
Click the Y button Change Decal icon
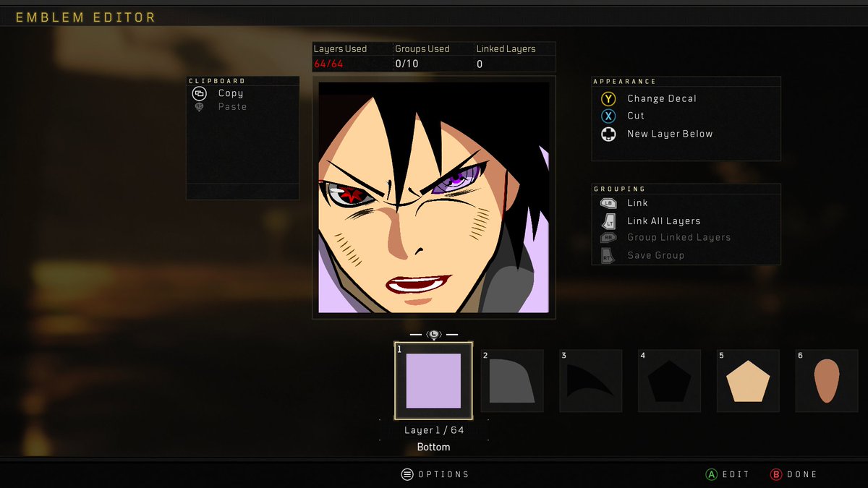tap(608, 98)
